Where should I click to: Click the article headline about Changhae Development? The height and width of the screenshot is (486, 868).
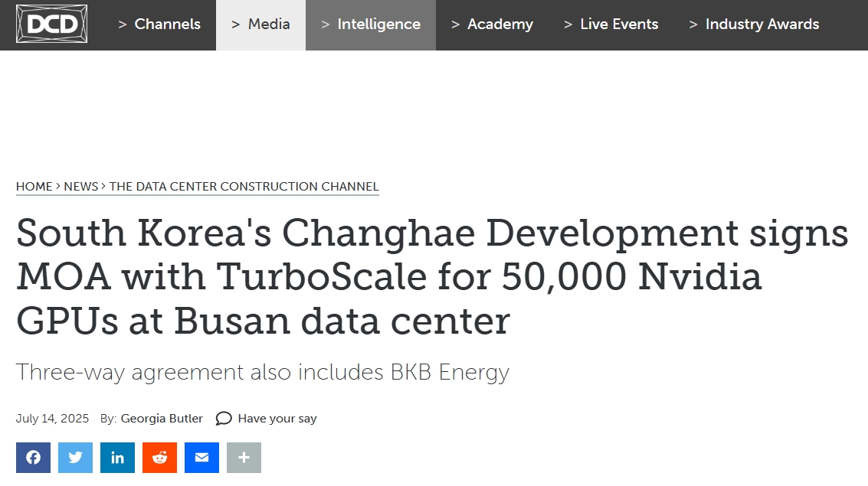pos(432,276)
